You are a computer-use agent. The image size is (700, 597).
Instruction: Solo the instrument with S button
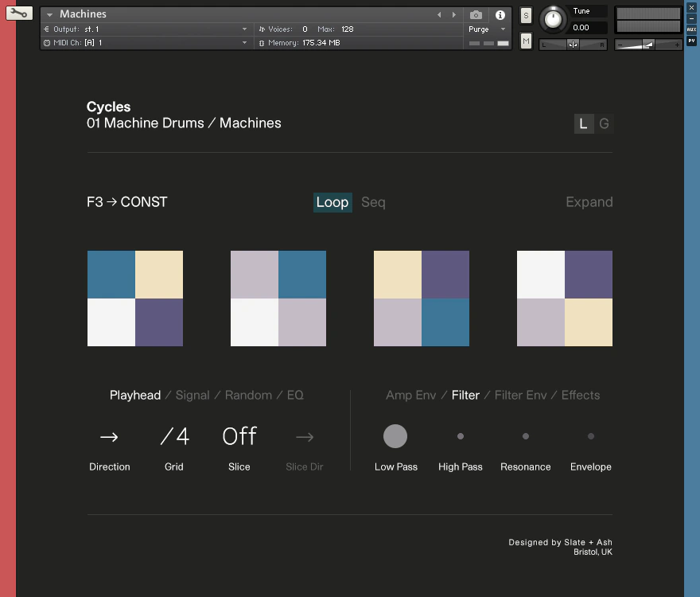pos(526,16)
